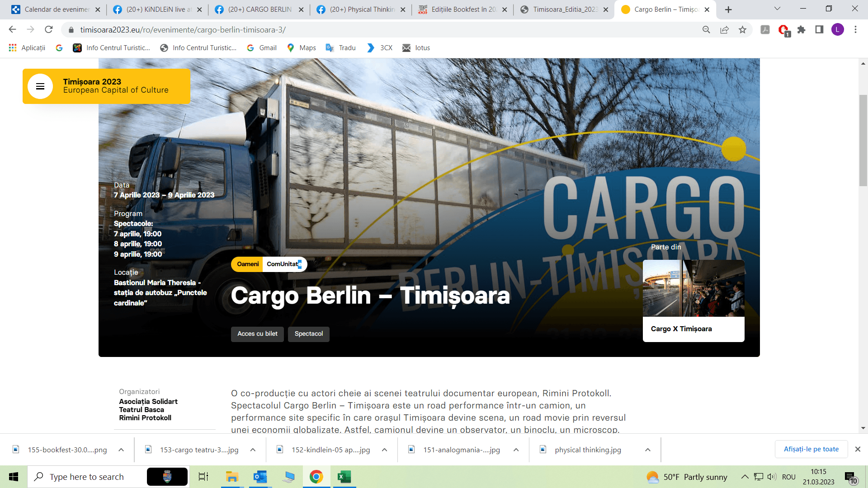Open Task View on the taskbar

(x=203, y=477)
